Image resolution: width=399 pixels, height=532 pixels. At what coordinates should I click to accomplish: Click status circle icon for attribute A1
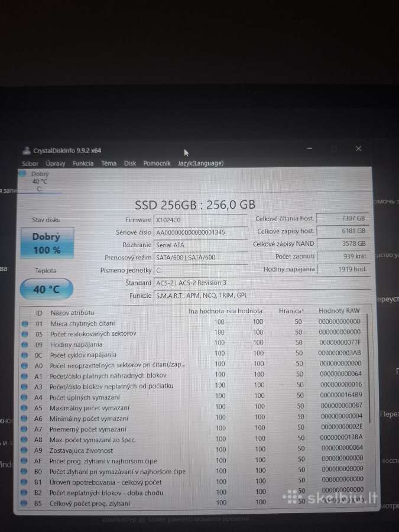[x=24, y=377]
